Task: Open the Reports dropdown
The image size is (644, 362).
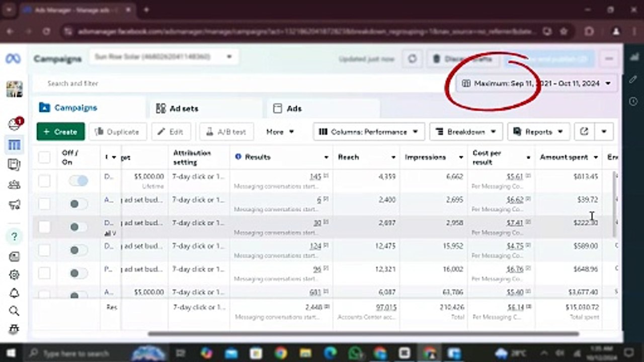Action: (x=538, y=132)
